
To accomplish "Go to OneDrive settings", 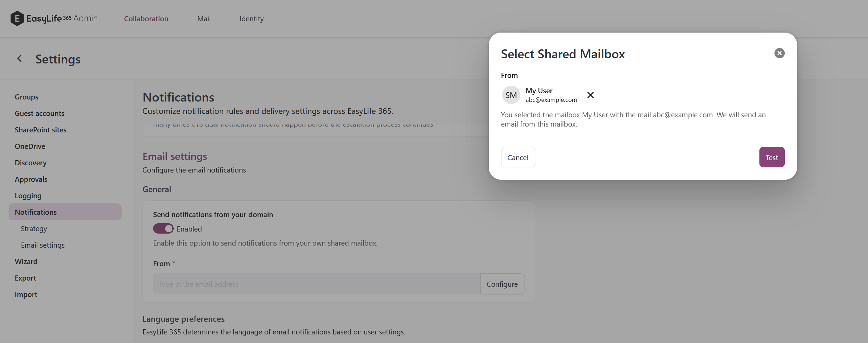I will click(x=30, y=146).
